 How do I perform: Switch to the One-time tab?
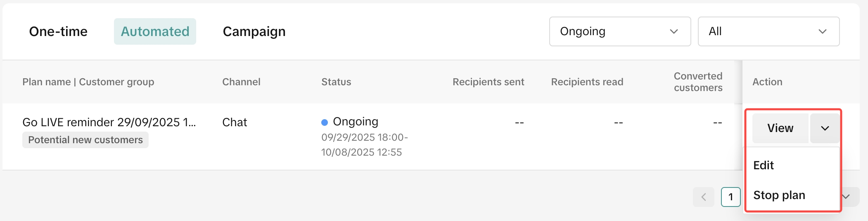58,31
